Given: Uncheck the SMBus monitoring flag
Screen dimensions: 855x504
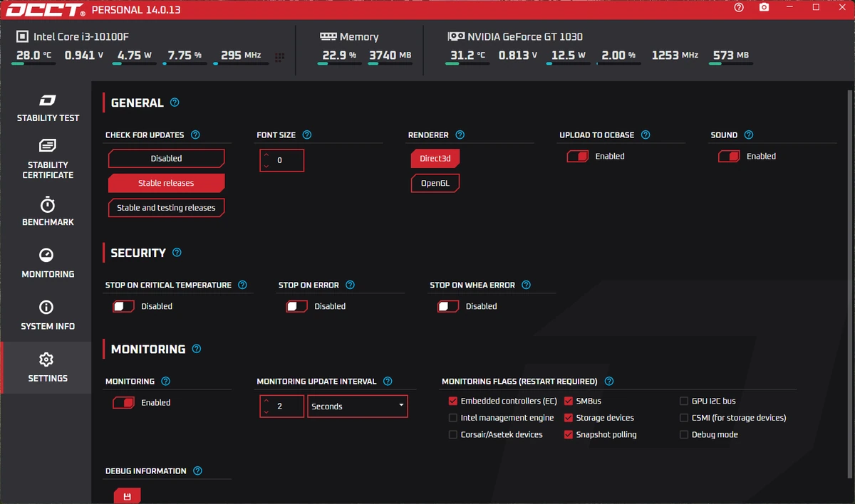Looking at the screenshot, I should coord(569,401).
